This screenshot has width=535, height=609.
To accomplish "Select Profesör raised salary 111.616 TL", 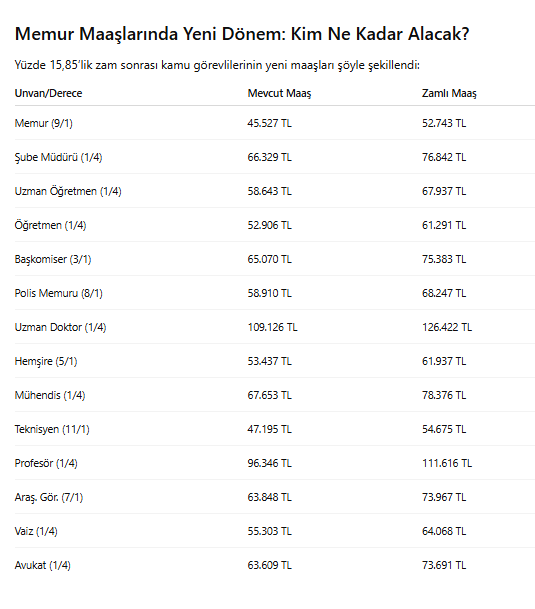I will point(447,463).
